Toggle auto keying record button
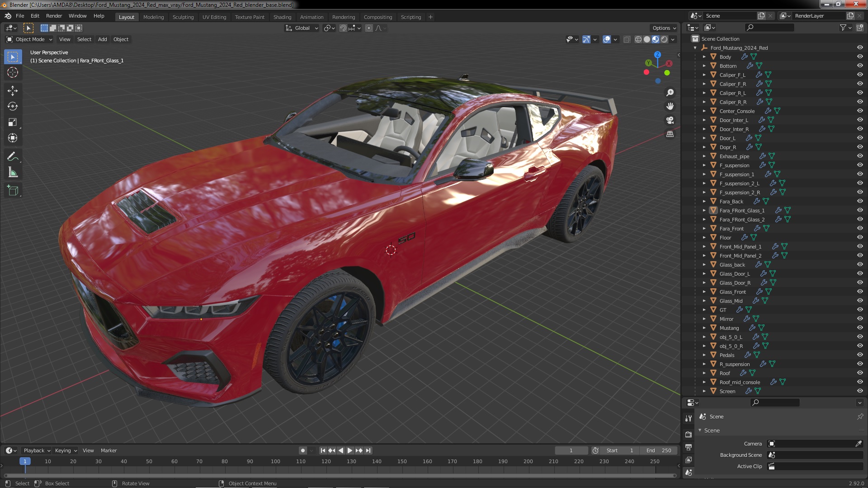Viewport: 868px width, 488px height. click(302, 450)
